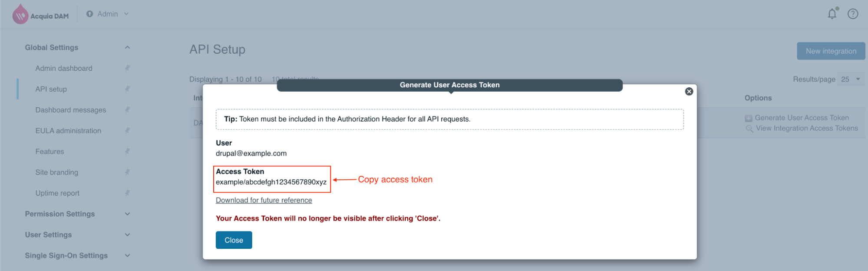Click the Generate User Access Token plus icon

pos(749,118)
